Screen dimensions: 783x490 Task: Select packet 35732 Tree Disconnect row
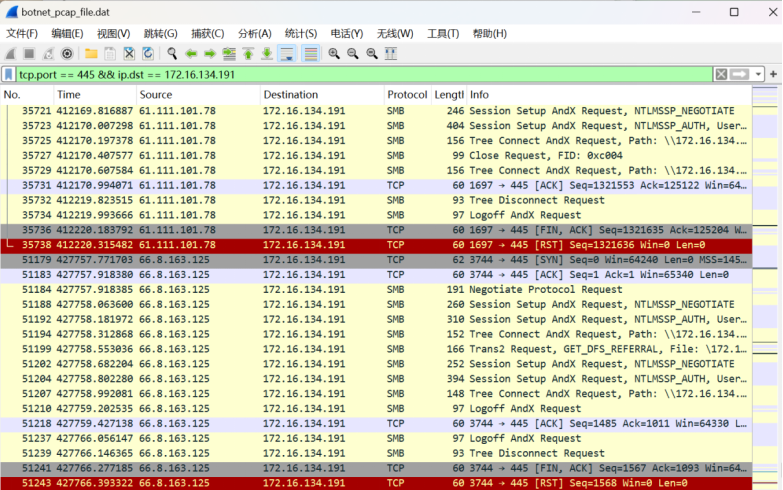(376, 200)
